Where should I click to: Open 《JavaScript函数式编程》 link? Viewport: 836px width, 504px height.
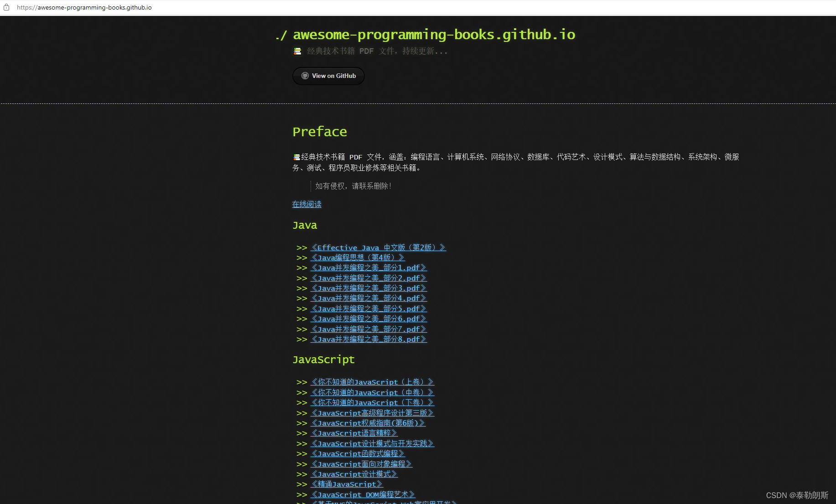coord(358,453)
